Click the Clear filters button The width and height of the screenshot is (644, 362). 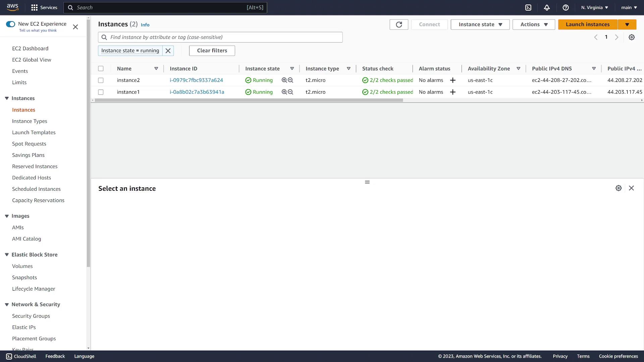213,50
